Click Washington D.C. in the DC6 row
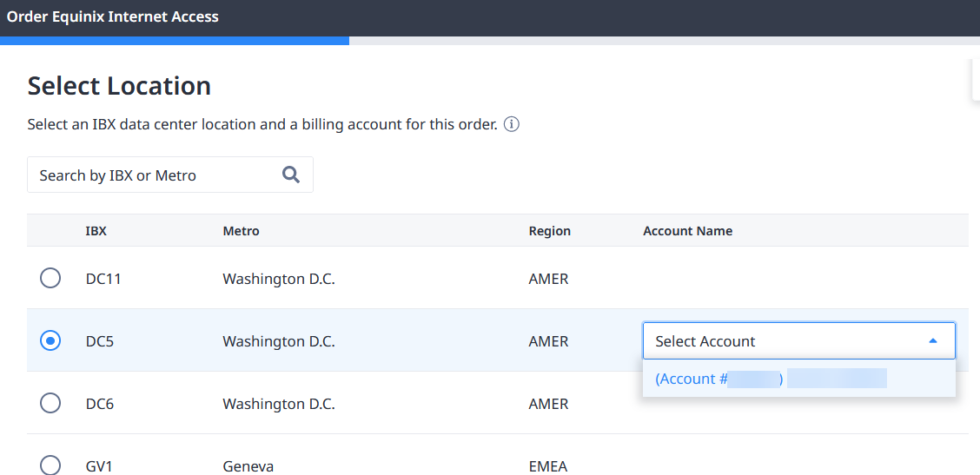Image resolution: width=980 pixels, height=475 pixels. click(279, 404)
